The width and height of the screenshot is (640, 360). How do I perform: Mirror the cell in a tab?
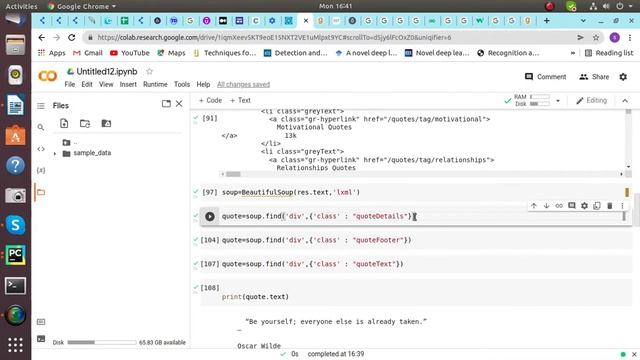[x=597, y=206]
